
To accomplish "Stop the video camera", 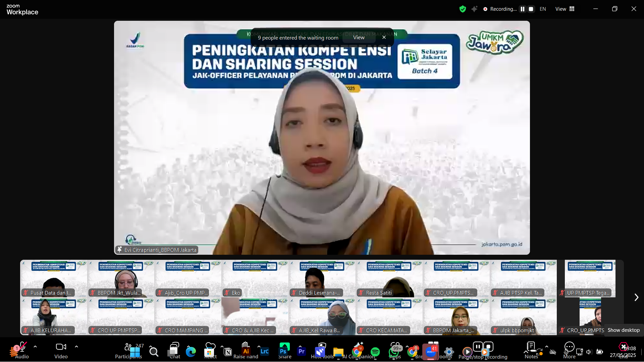I will click(61, 349).
